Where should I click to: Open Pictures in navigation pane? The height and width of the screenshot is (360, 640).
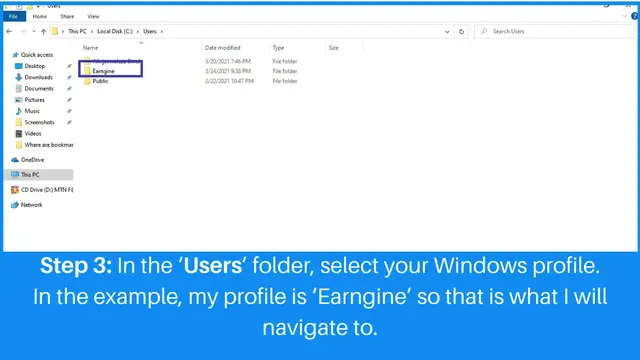[34, 100]
